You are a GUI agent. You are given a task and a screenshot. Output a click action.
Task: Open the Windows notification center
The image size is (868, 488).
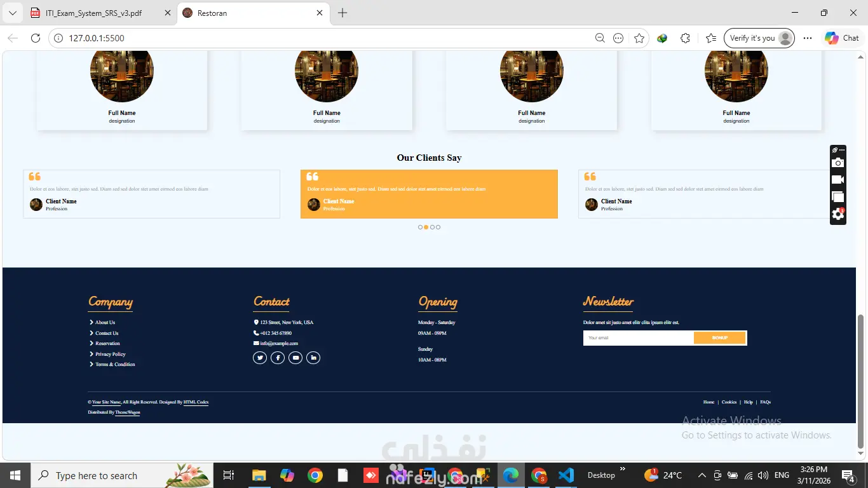tap(848, 475)
